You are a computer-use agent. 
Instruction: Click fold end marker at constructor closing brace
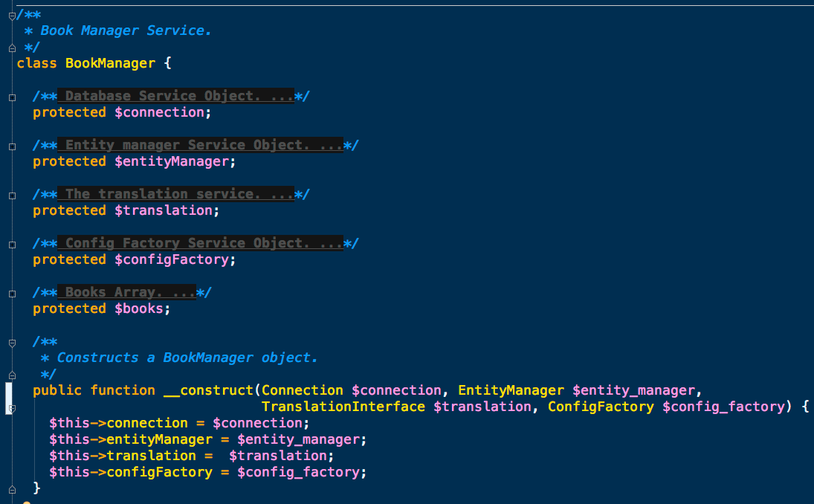(11, 488)
